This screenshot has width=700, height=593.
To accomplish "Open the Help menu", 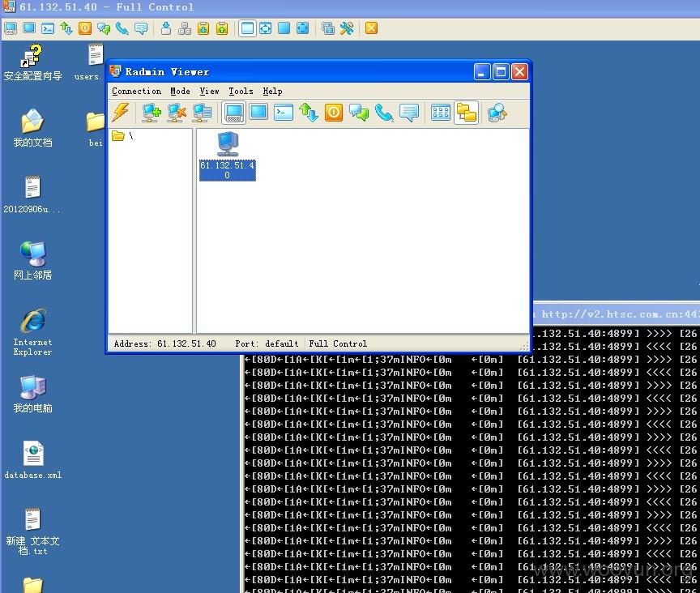I will [272, 91].
